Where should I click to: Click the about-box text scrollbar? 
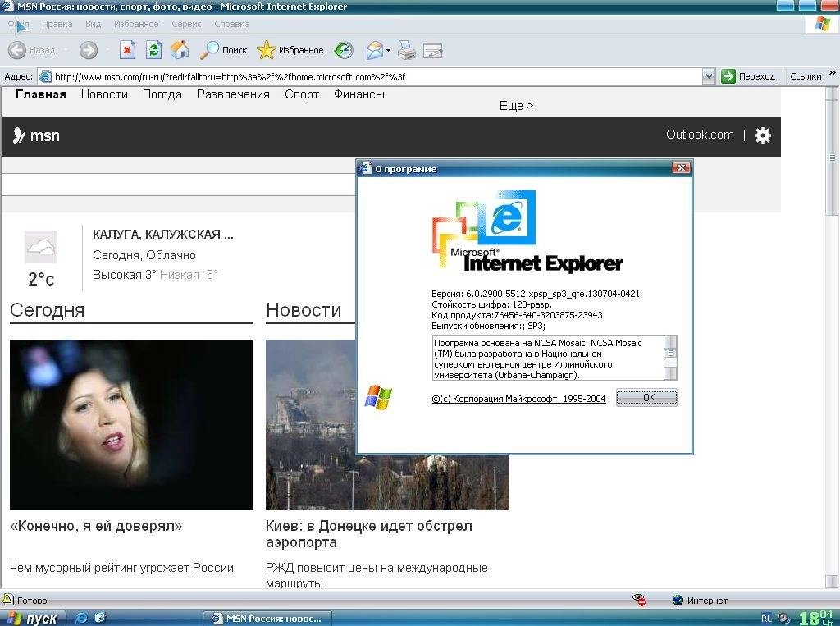coord(670,358)
